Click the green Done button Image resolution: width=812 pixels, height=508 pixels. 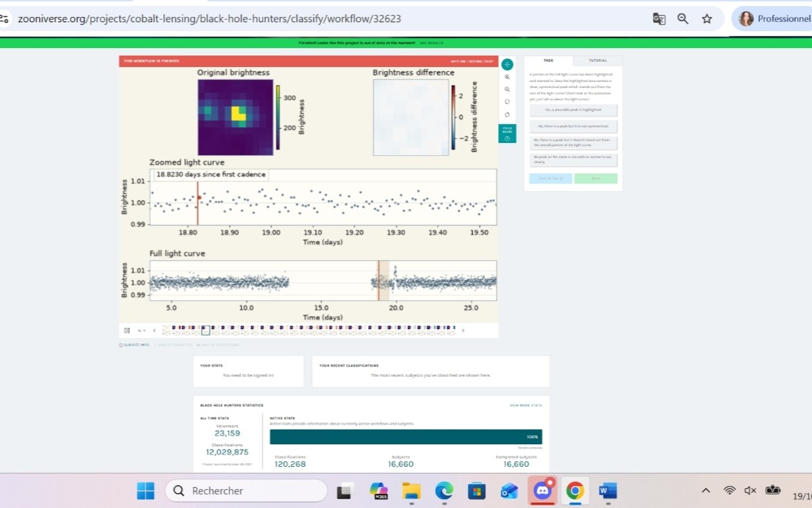click(595, 179)
